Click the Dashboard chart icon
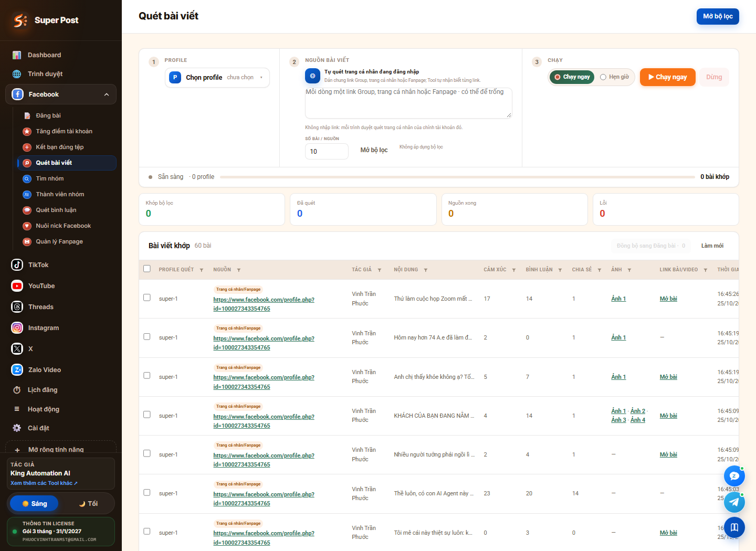Image resolution: width=756 pixels, height=551 pixels. (17, 55)
